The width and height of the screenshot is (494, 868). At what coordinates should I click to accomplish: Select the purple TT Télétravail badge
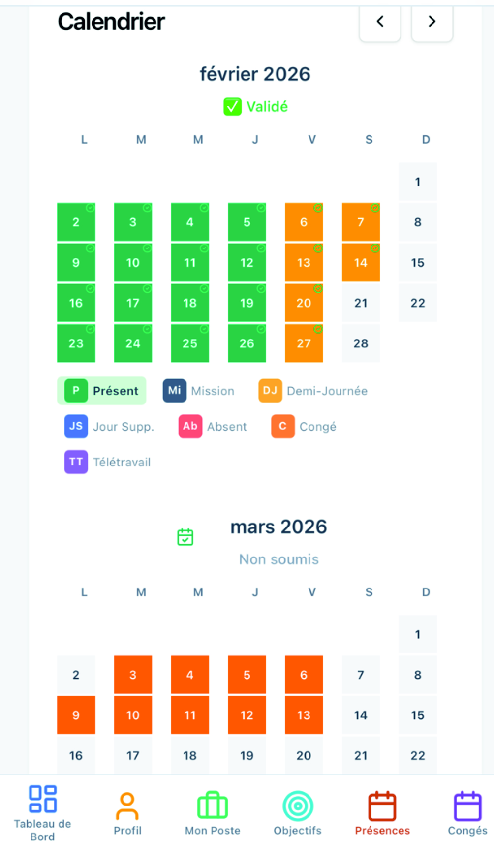coord(76,462)
